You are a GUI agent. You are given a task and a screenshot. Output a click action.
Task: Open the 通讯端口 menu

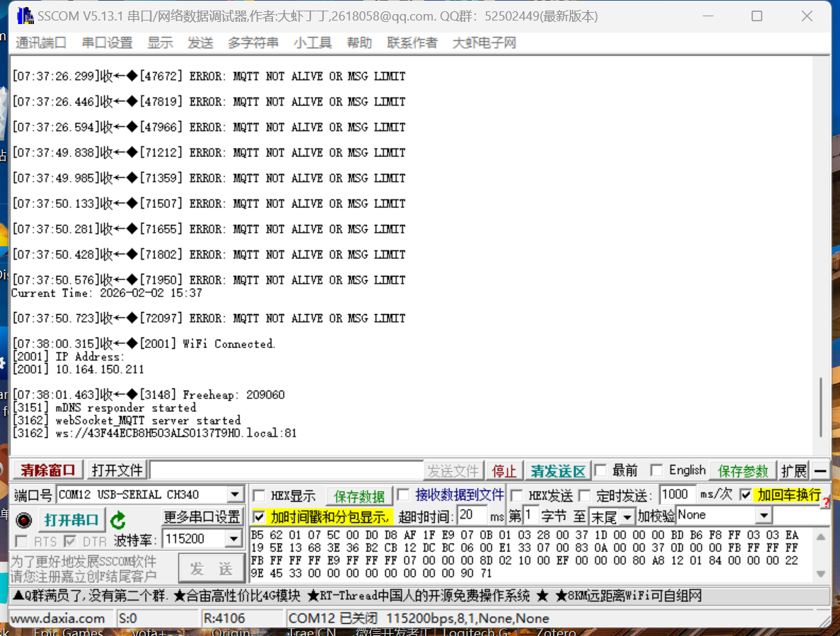coord(41,43)
